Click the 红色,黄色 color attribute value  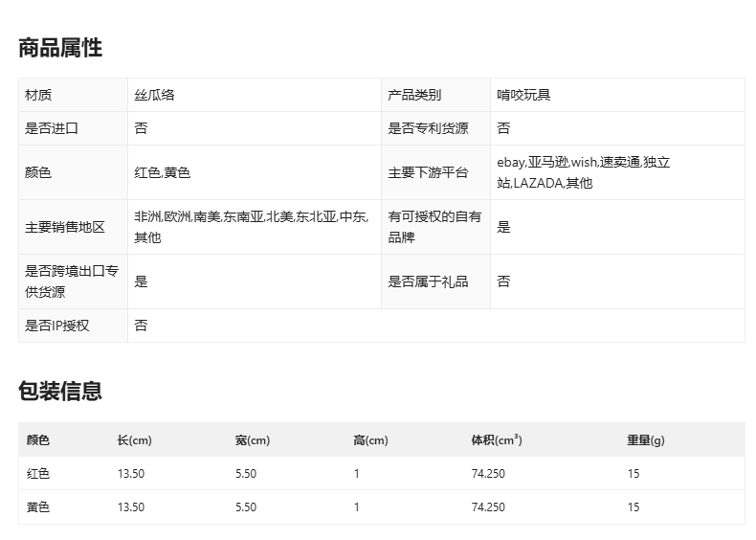pos(163,172)
